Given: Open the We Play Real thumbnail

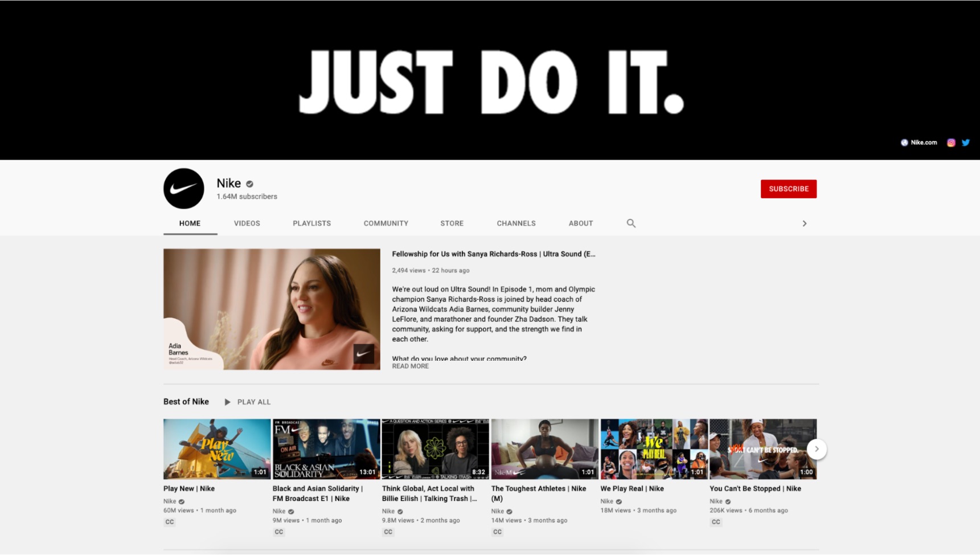Looking at the screenshot, I should pyautogui.click(x=654, y=449).
